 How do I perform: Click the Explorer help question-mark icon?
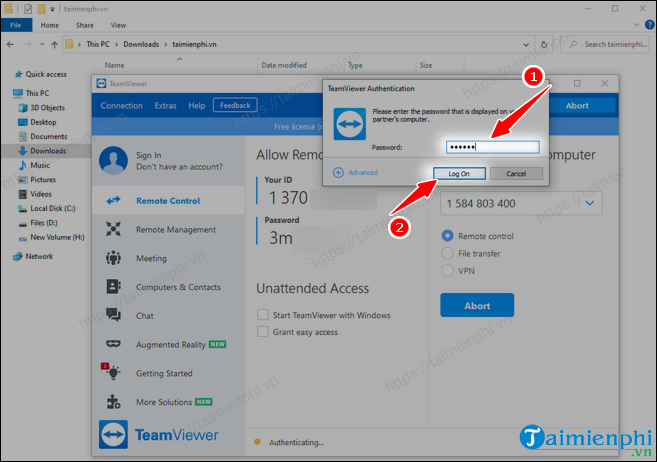649,25
